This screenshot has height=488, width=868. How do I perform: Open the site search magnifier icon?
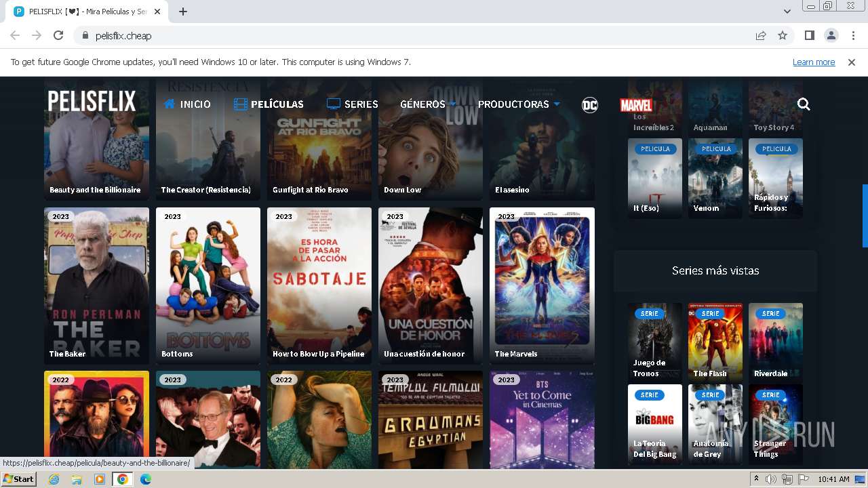point(804,104)
